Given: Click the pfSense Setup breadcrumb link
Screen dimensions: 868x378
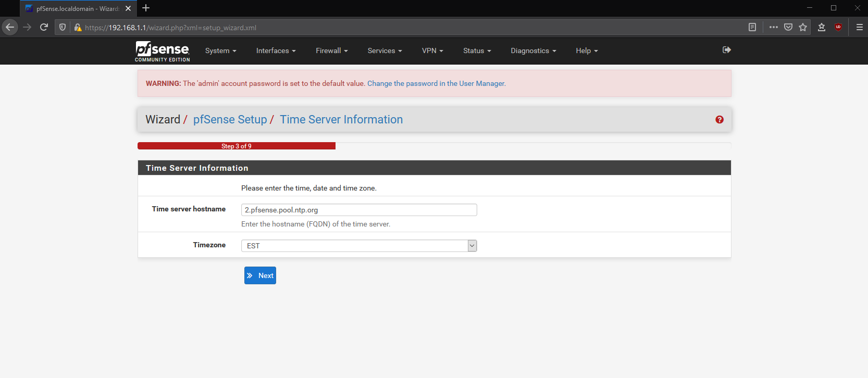Looking at the screenshot, I should (x=230, y=120).
